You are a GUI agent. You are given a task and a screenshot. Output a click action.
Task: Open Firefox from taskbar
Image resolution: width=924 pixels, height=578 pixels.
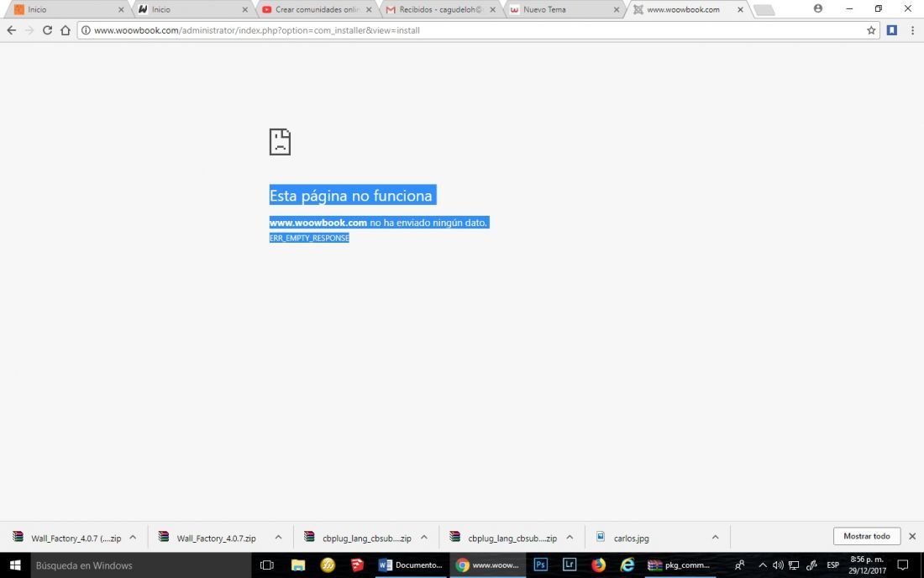pos(598,565)
